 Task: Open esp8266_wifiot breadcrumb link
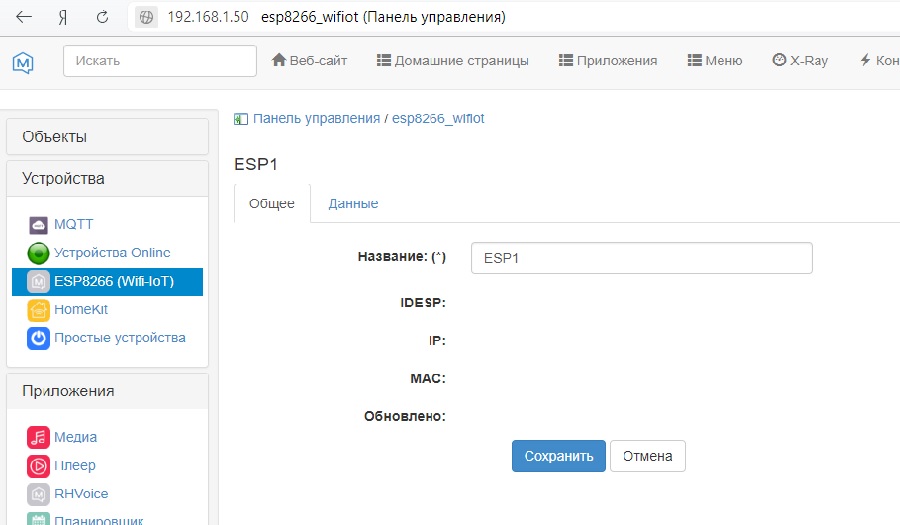click(x=438, y=118)
